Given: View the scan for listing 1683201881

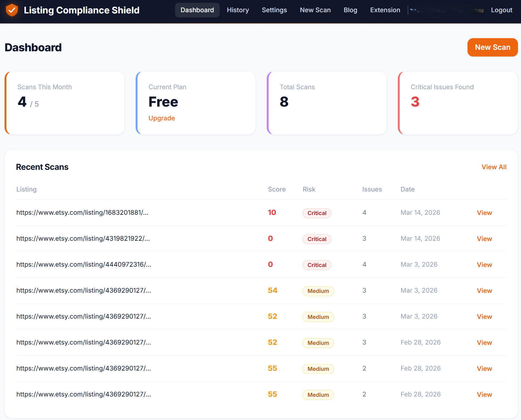Looking at the screenshot, I should [484, 213].
